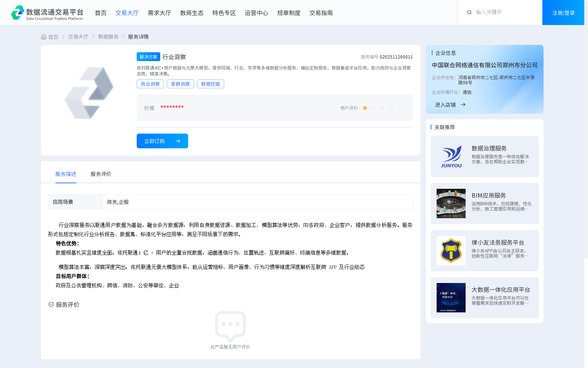Click the search magnifier icon
588x368 pixels.
469,12
